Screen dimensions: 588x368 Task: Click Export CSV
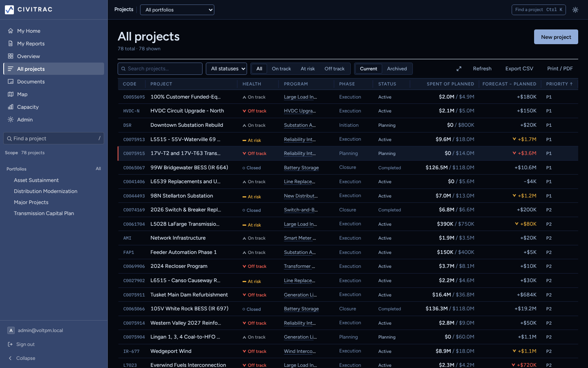click(519, 69)
